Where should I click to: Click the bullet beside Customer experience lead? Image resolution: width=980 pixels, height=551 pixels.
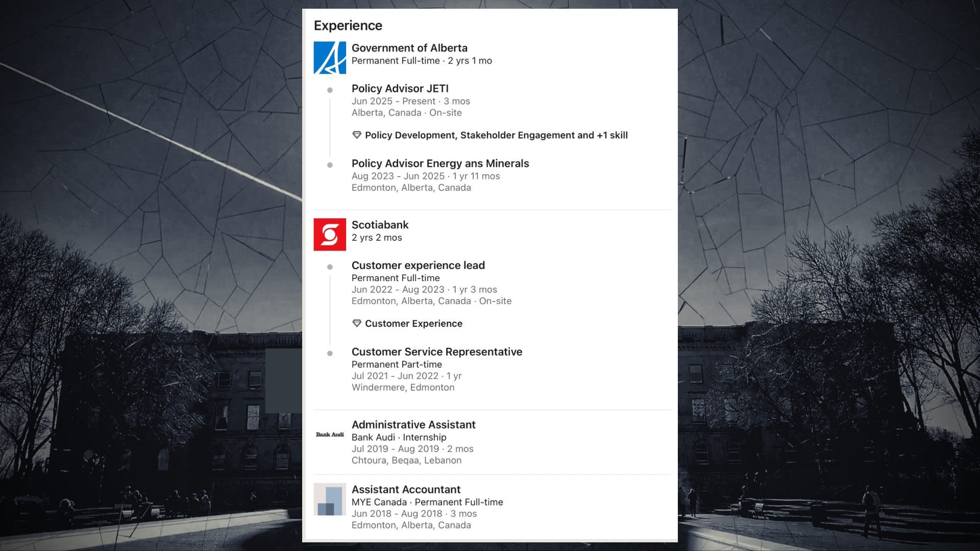(x=330, y=267)
